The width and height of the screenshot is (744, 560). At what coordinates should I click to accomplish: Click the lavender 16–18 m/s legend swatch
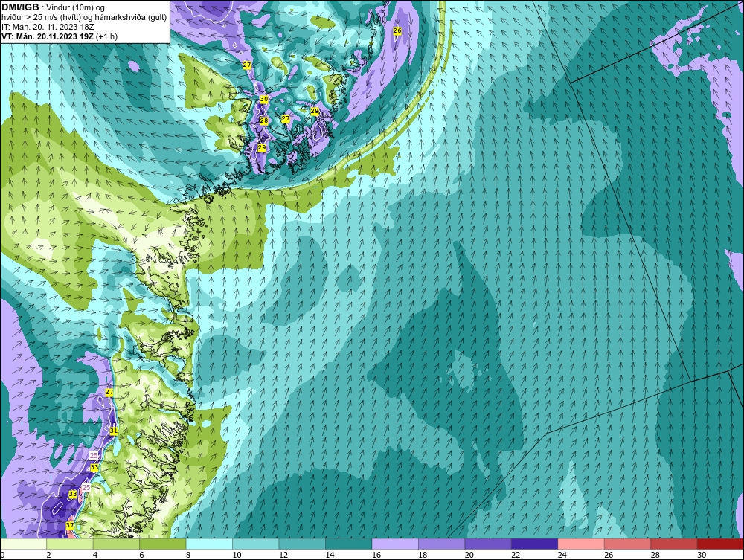click(x=395, y=544)
